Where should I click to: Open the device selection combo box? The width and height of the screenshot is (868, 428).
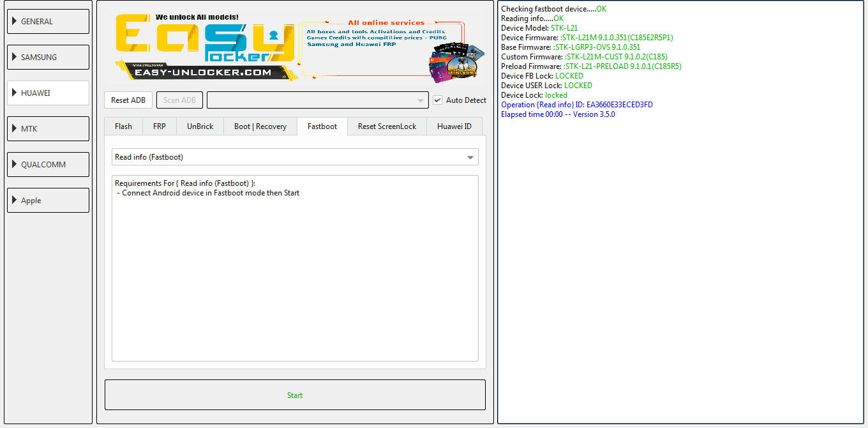pos(317,100)
